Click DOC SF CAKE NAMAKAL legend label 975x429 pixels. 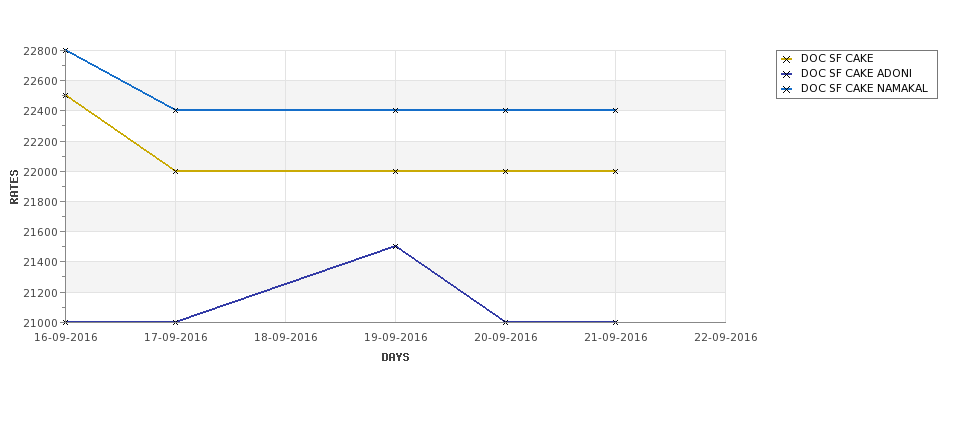pyautogui.click(x=864, y=88)
